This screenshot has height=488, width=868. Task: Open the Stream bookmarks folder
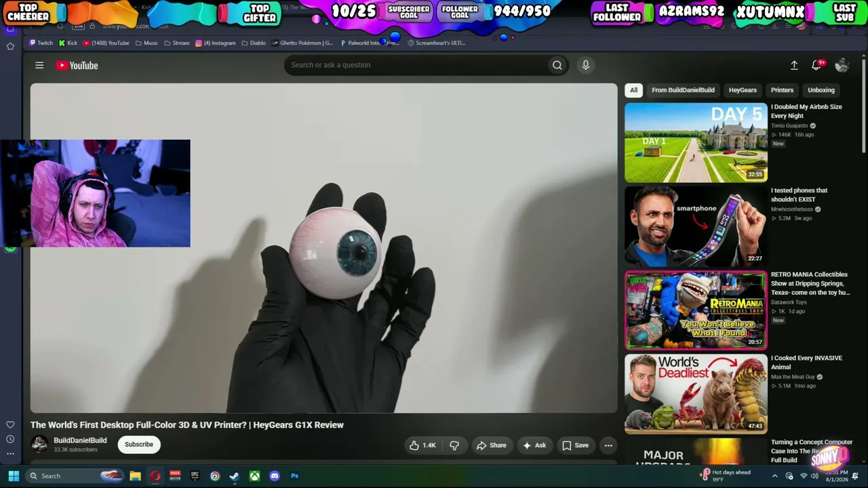point(176,43)
